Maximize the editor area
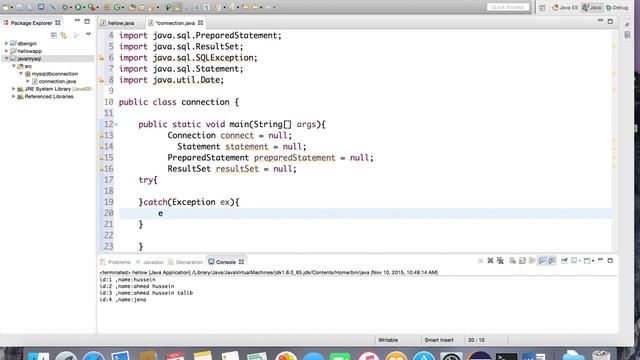Image resolution: width=640 pixels, height=360 pixels. pyautogui.click(x=610, y=21)
